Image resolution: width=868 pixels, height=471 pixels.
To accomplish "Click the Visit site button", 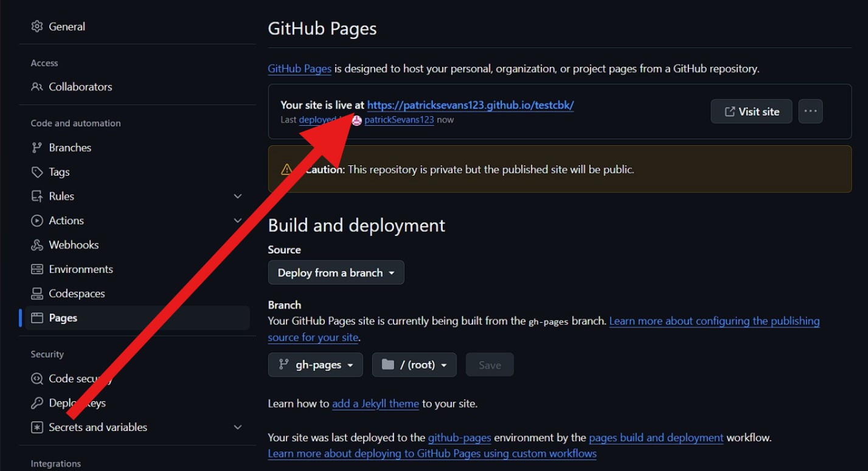I will [x=751, y=111].
